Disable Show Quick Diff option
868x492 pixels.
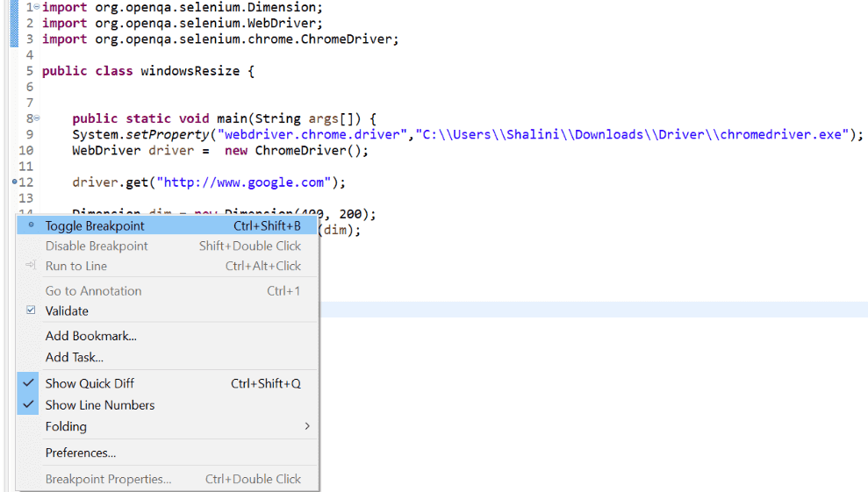[x=90, y=383]
